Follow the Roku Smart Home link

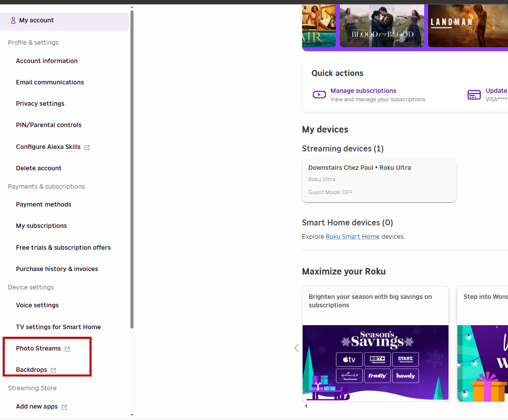[353, 237]
